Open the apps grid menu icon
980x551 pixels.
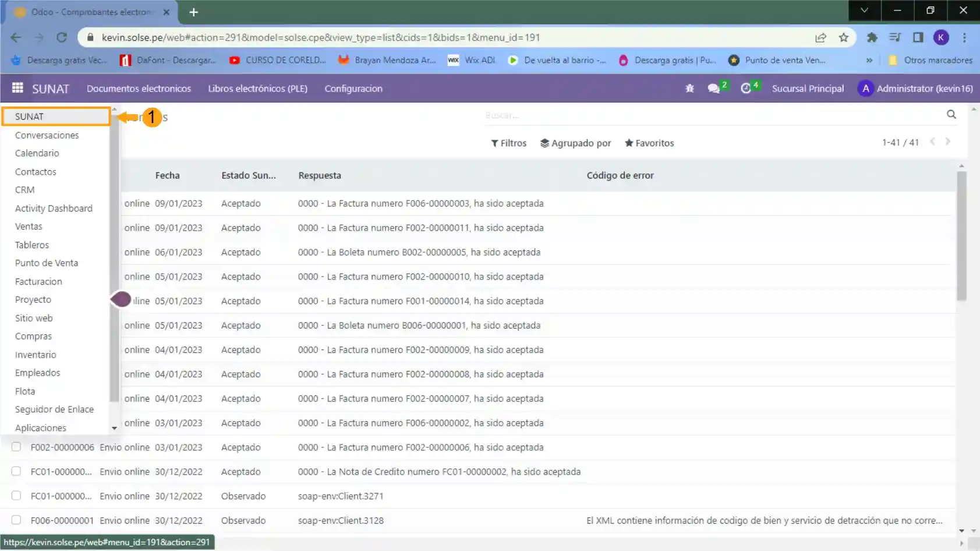(x=17, y=88)
